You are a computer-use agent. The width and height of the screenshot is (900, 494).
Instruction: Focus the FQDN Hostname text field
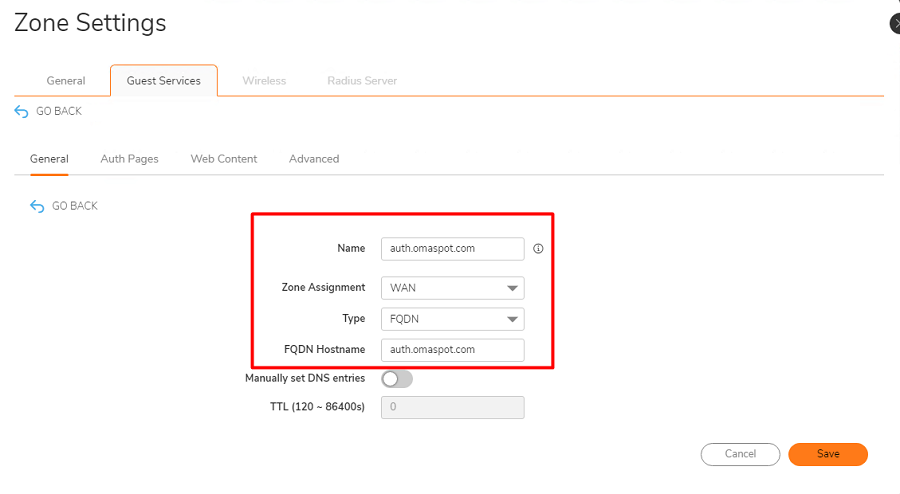pos(452,349)
